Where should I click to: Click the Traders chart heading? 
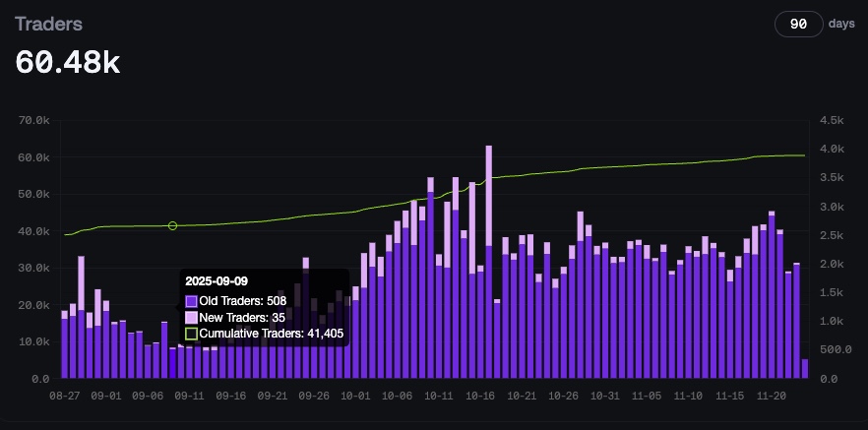[48, 25]
